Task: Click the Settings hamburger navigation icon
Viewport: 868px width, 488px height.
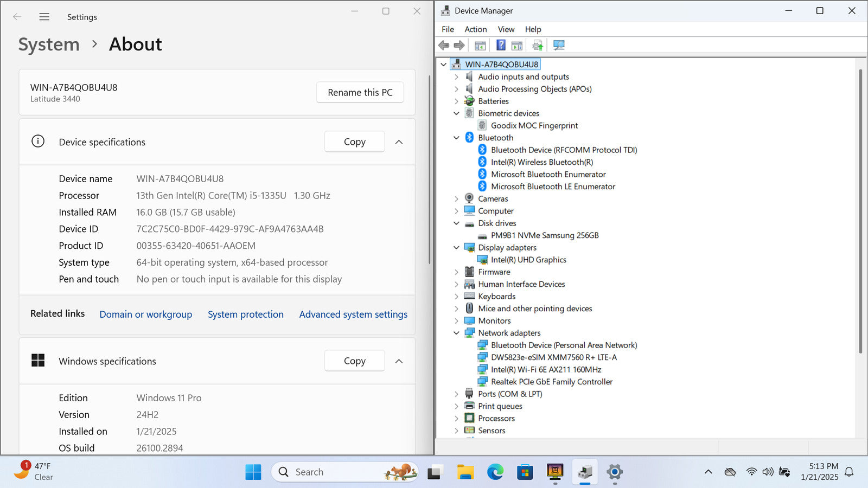Action: pos(44,17)
